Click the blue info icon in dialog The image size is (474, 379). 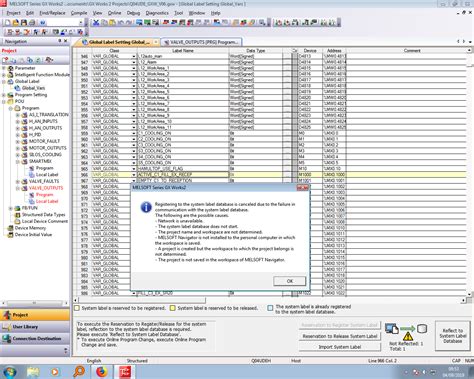[146, 207]
